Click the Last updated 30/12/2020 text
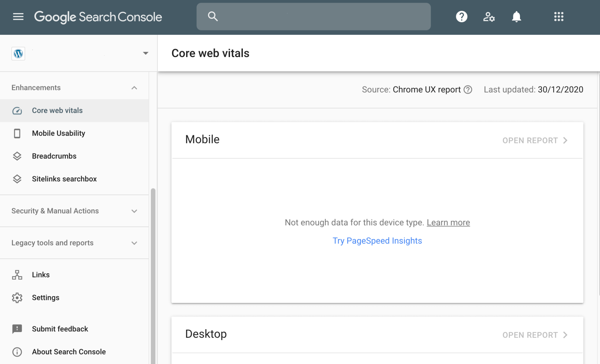 [533, 90]
